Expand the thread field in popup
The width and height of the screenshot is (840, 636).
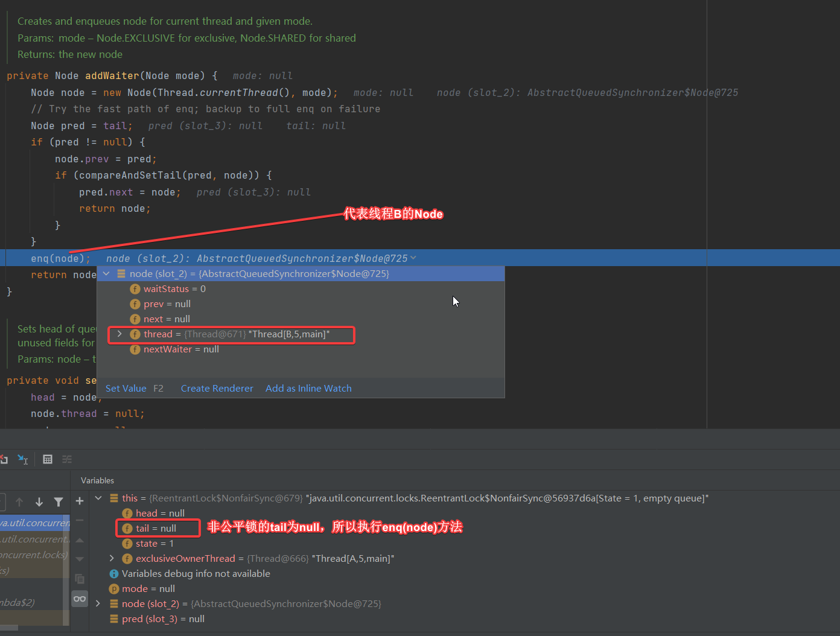(119, 334)
